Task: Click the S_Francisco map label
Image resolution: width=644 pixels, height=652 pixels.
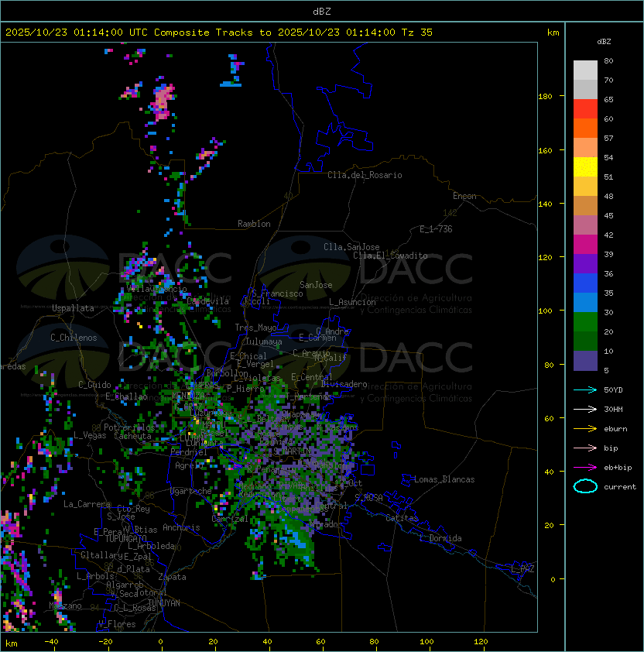Action: point(277,293)
